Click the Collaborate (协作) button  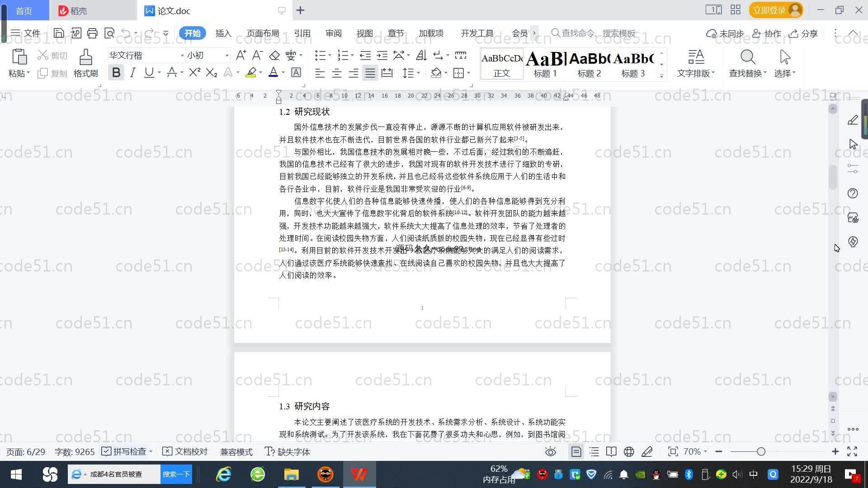click(766, 33)
